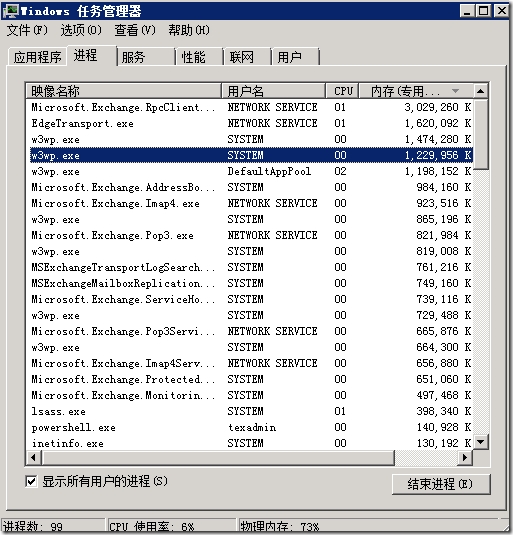The height and width of the screenshot is (535, 513).
Task: Minimize the Task Manager window
Action: point(467,11)
